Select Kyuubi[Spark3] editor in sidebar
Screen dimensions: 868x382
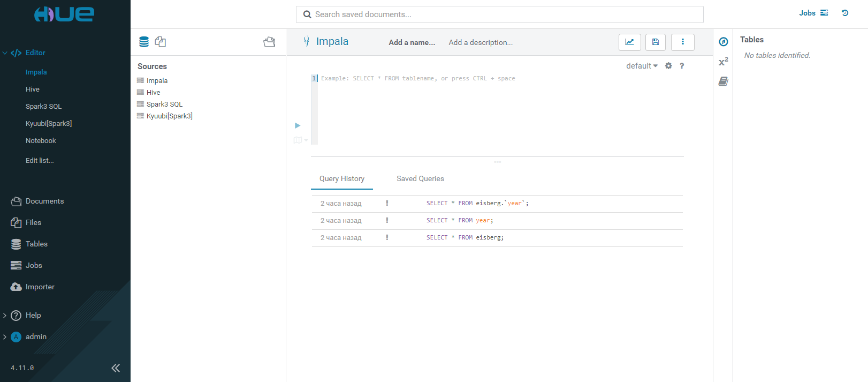click(x=49, y=124)
